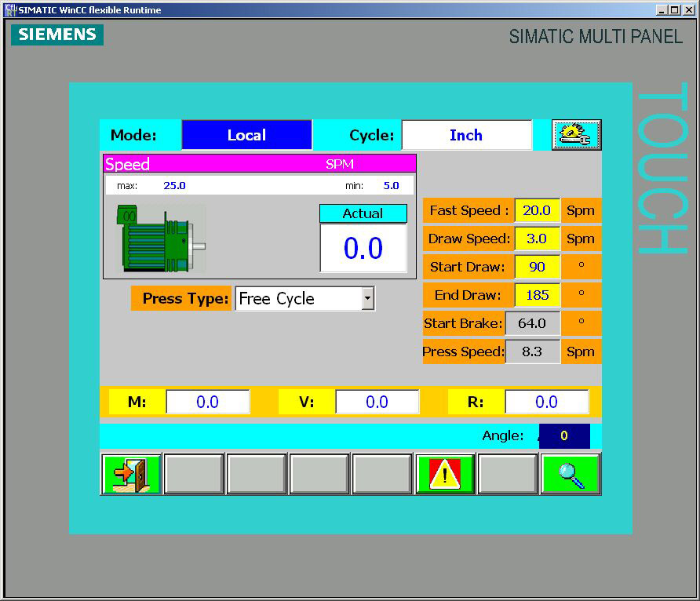Viewport: 700px width, 601px height.
Task: Click the blank key before search button
Action: 508,474
